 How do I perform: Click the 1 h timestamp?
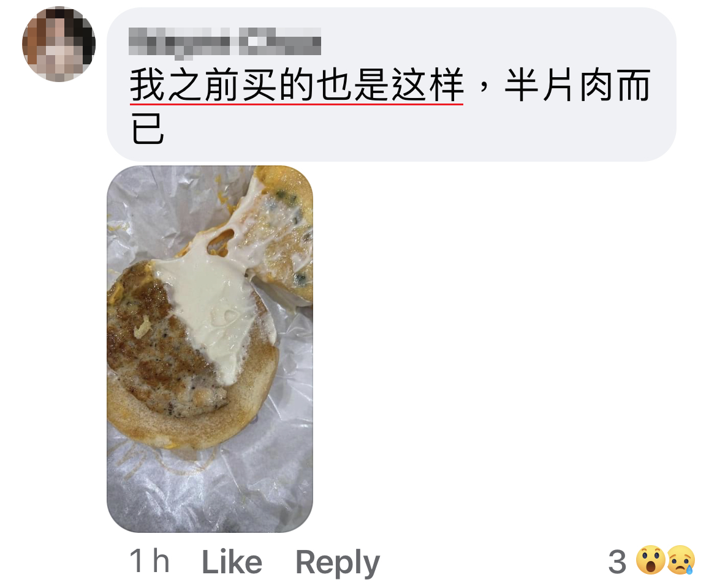tap(149, 561)
